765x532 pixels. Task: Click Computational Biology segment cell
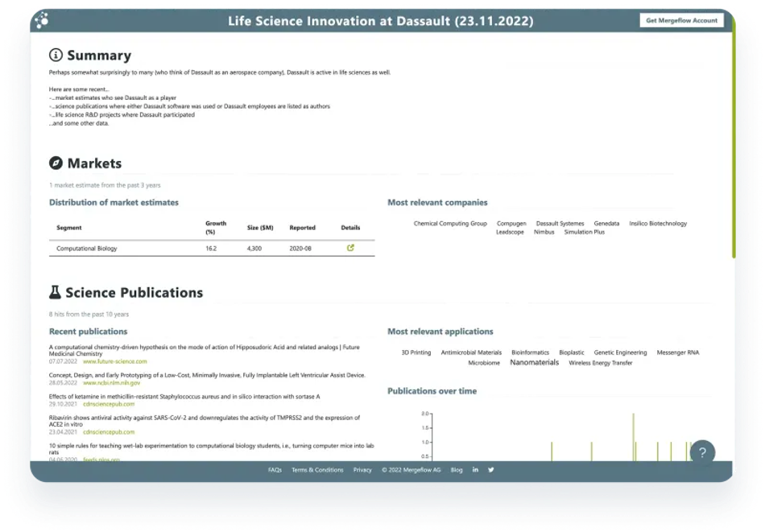87,248
